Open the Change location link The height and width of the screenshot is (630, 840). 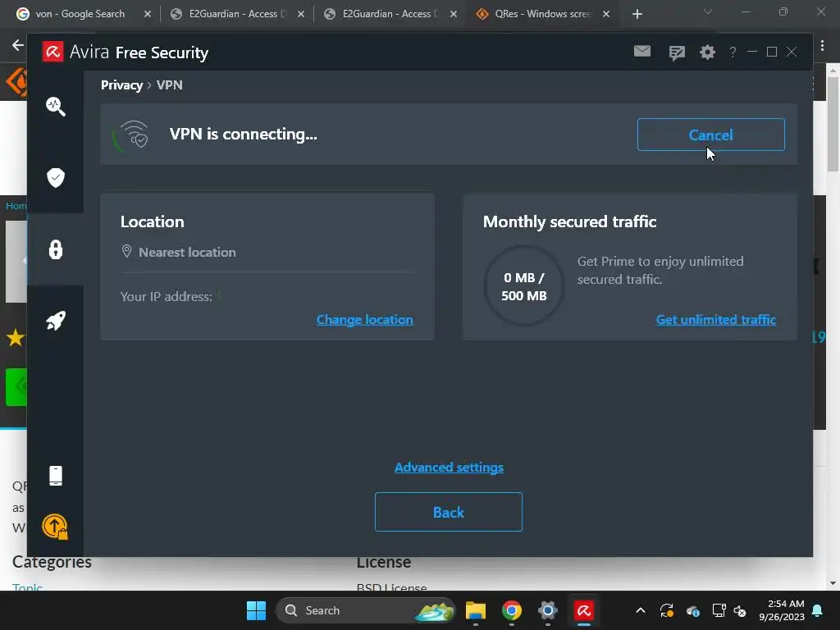click(365, 320)
